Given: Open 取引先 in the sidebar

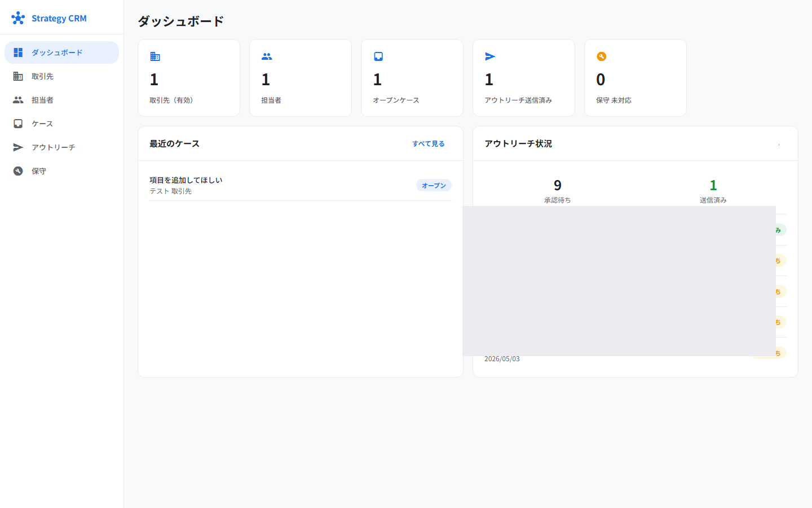Looking at the screenshot, I should 62,76.
